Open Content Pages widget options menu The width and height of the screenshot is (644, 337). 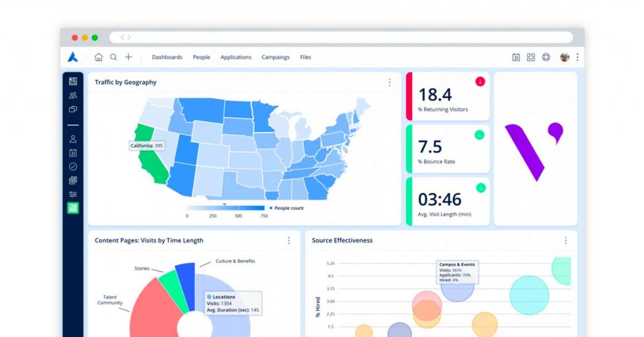click(289, 241)
